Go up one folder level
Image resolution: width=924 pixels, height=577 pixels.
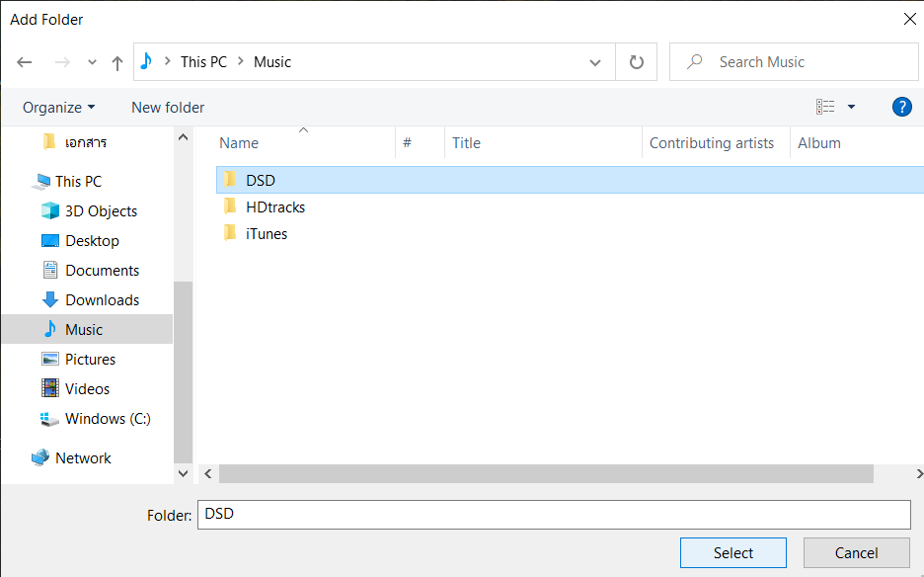(x=117, y=62)
